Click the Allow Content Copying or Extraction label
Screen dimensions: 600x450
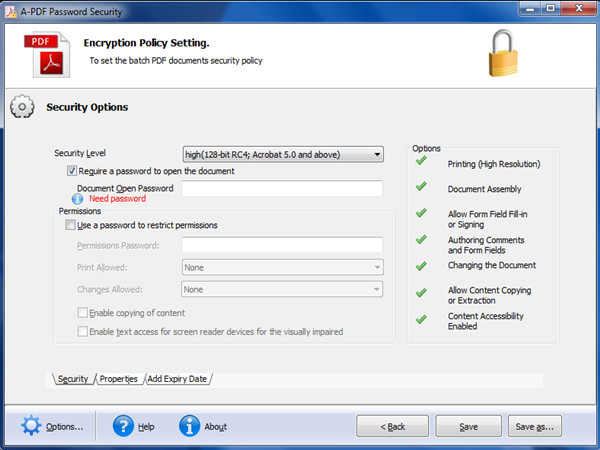(489, 295)
